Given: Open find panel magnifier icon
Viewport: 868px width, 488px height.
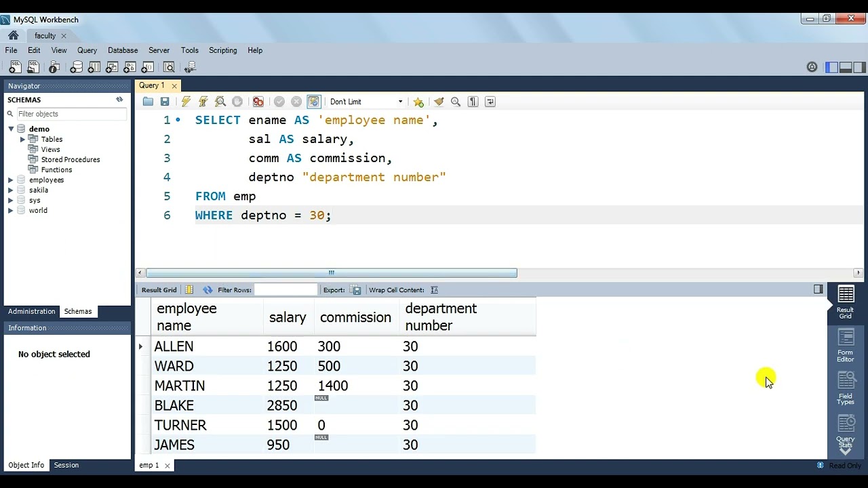Looking at the screenshot, I should (x=456, y=102).
